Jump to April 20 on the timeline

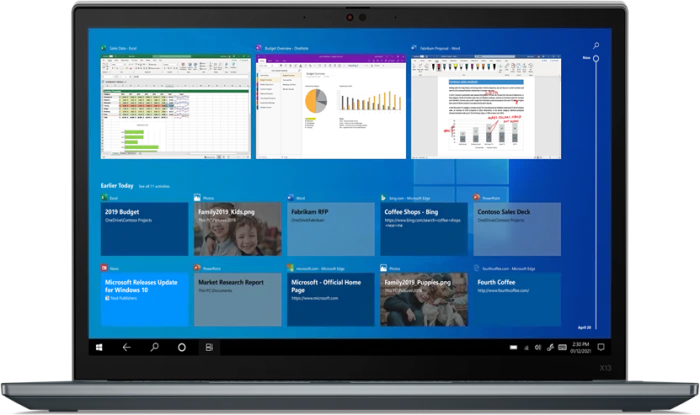[584, 328]
